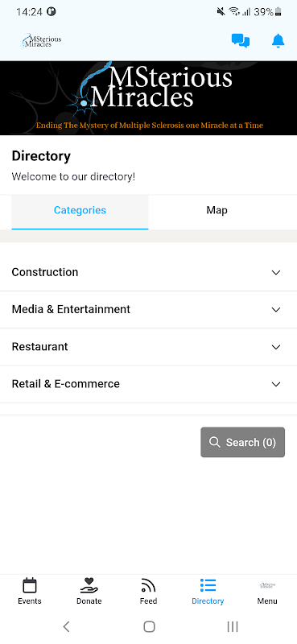The width and height of the screenshot is (297, 644).
Task: Open Android recent apps button
Action: click(x=233, y=626)
